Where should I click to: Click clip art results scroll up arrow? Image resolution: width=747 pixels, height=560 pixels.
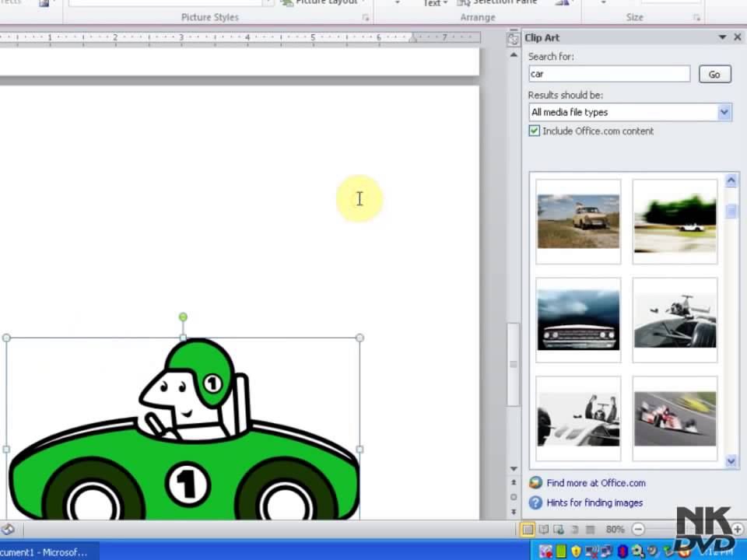click(x=731, y=180)
